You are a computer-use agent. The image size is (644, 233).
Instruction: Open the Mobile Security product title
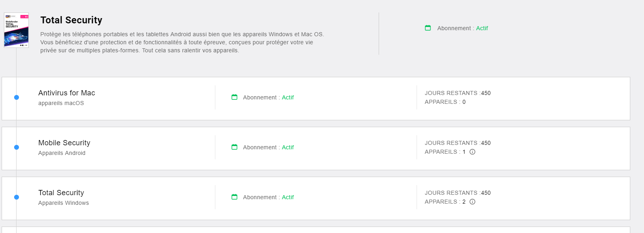click(64, 143)
